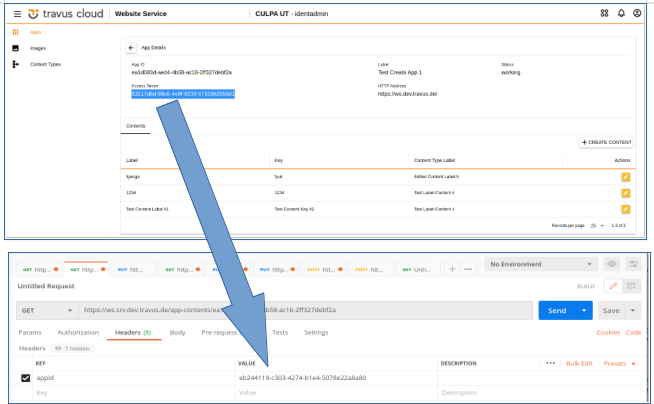Click the travus cloud logo
This screenshot has width=654, height=404.
pyautogui.click(x=65, y=14)
